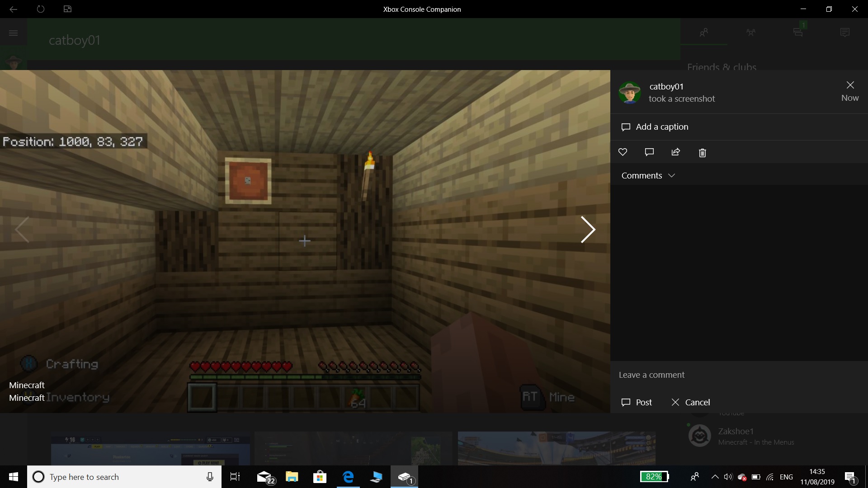Open Microsoft Edge from taskbar
Screen dimensions: 868x488
(x=348, y=477)
